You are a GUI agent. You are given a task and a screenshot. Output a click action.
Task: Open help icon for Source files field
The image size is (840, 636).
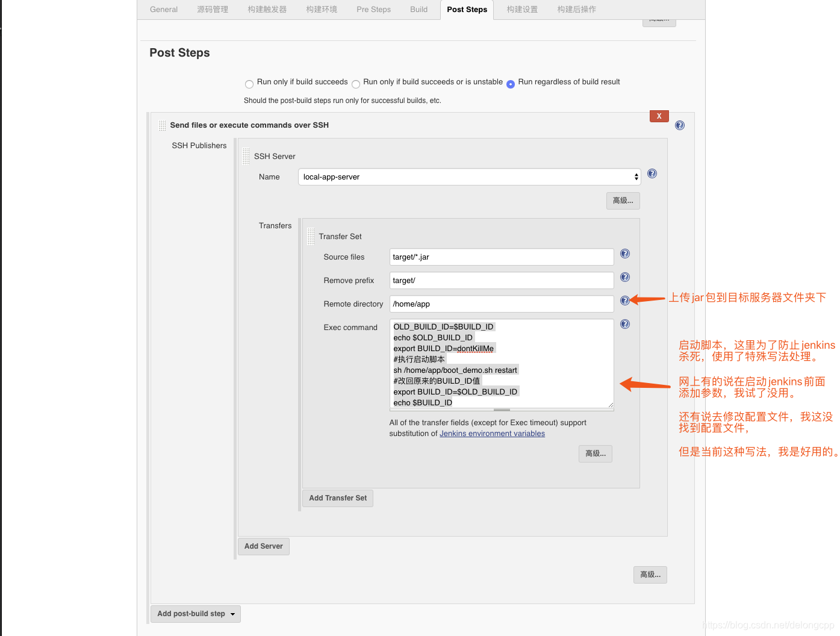624,254
